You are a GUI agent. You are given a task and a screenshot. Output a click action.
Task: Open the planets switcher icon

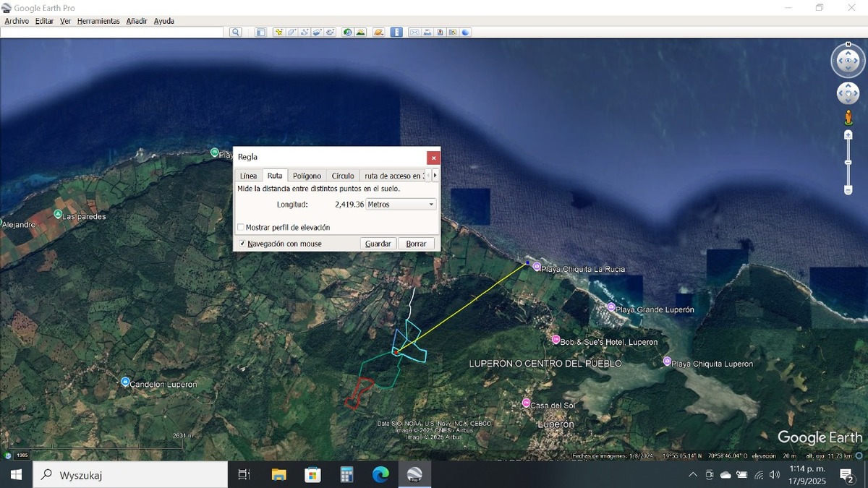coord(378,32)
